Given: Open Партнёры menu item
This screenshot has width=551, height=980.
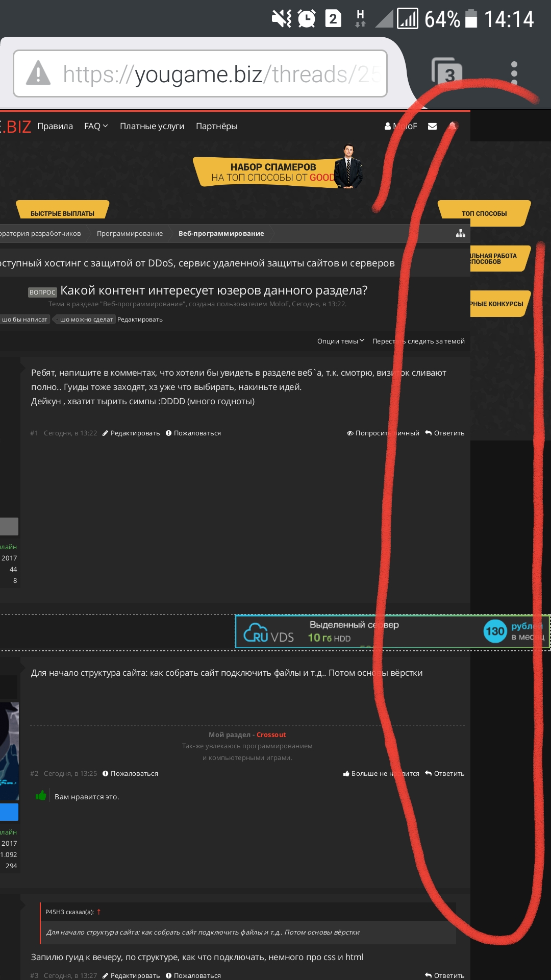Looking at the screenshot, I should click(x=217, y=126).
